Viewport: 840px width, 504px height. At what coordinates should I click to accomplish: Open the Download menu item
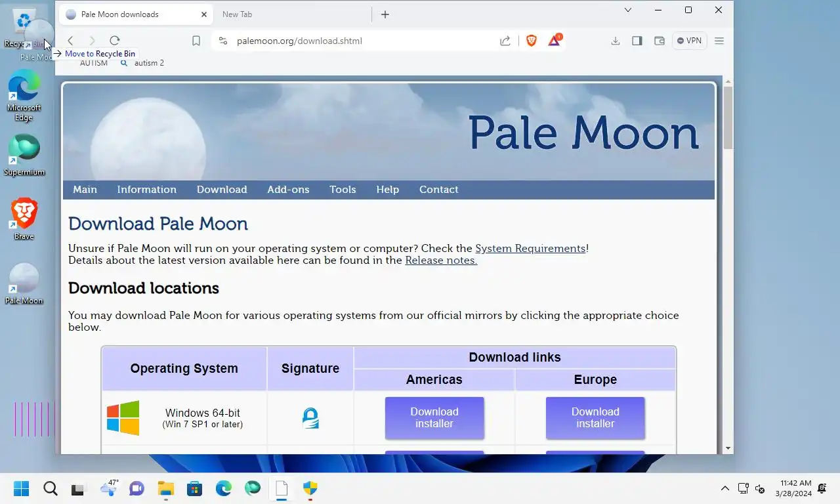pos(222,190)
